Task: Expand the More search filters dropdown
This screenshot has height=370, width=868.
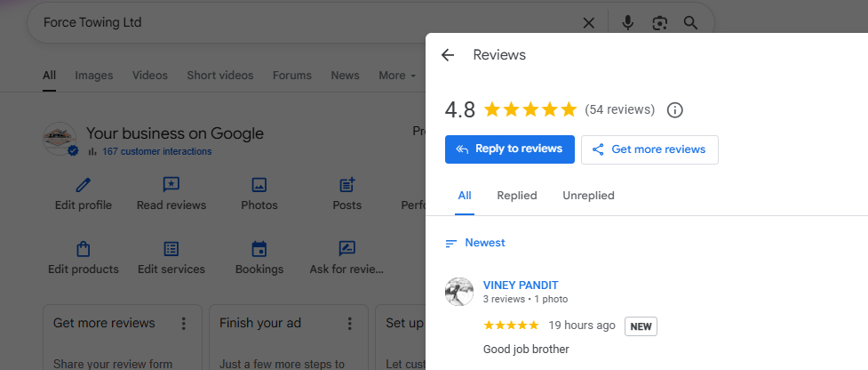Action: [x=396, y=76]
